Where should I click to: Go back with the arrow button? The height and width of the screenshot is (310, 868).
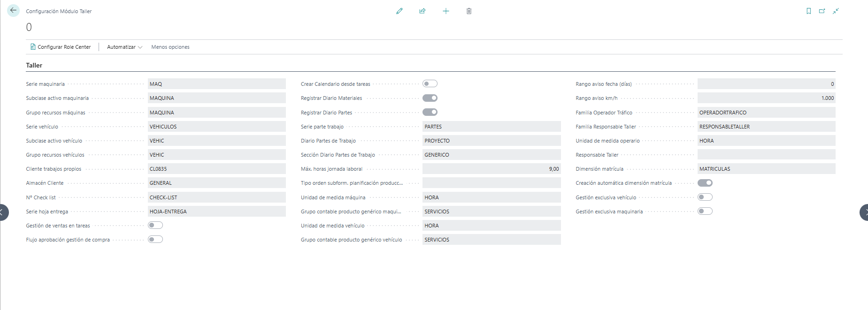click(13, 10)
